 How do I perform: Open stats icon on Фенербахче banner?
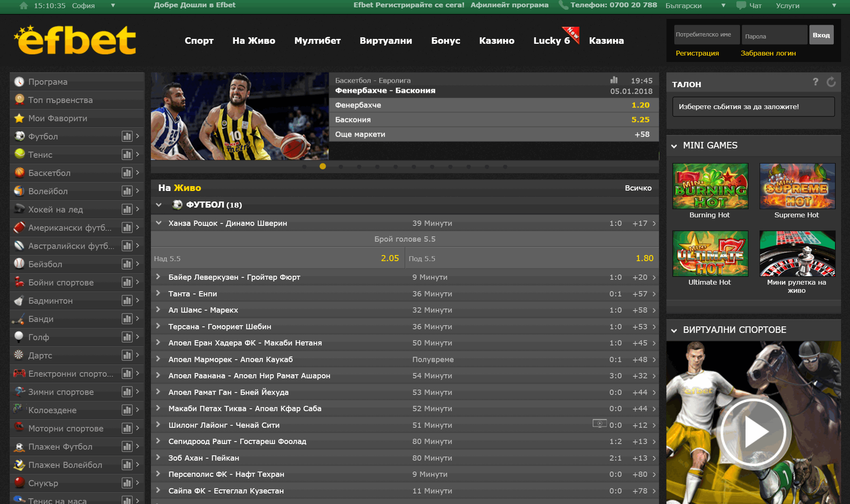click(614, 80)
